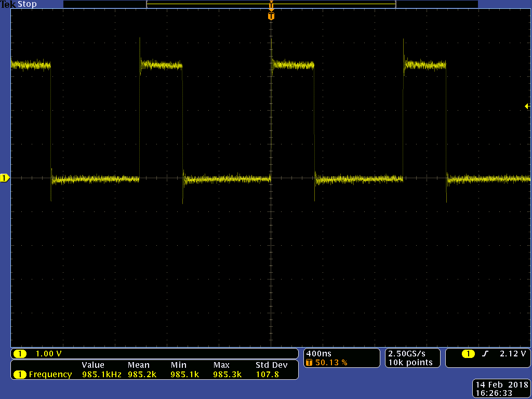
Task: Click the Value column header
Action: coord(92,365)
